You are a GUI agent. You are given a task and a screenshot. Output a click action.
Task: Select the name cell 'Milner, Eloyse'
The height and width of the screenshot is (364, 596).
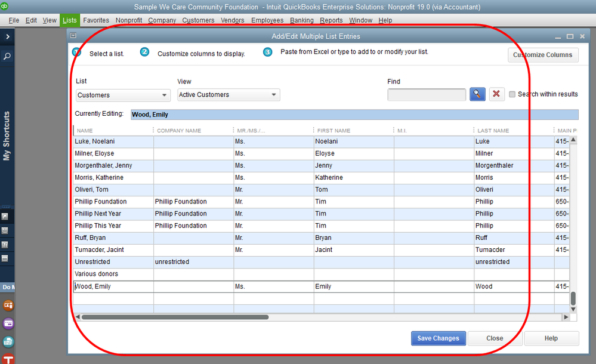[113, 154]
